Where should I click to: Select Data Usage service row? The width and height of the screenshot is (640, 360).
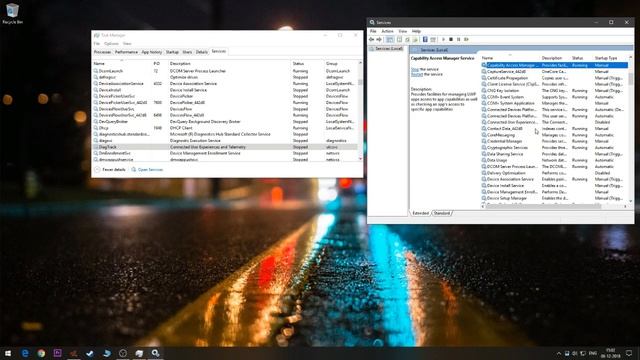[554, 160]
